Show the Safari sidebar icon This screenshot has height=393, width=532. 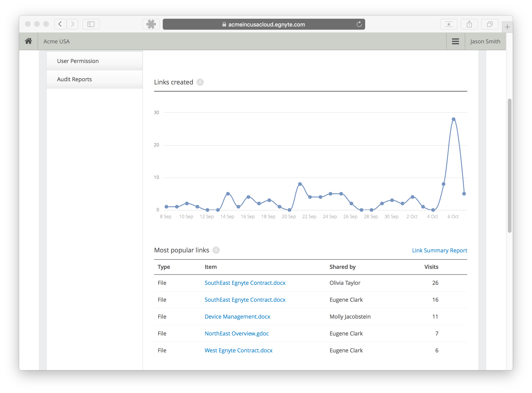tap(91, 24)
